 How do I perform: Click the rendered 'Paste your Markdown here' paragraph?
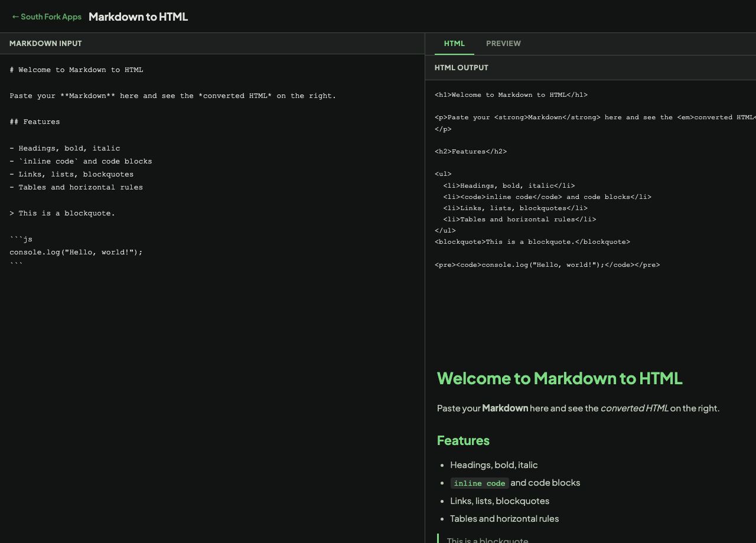pyautogui.click(x=578, y=408)
